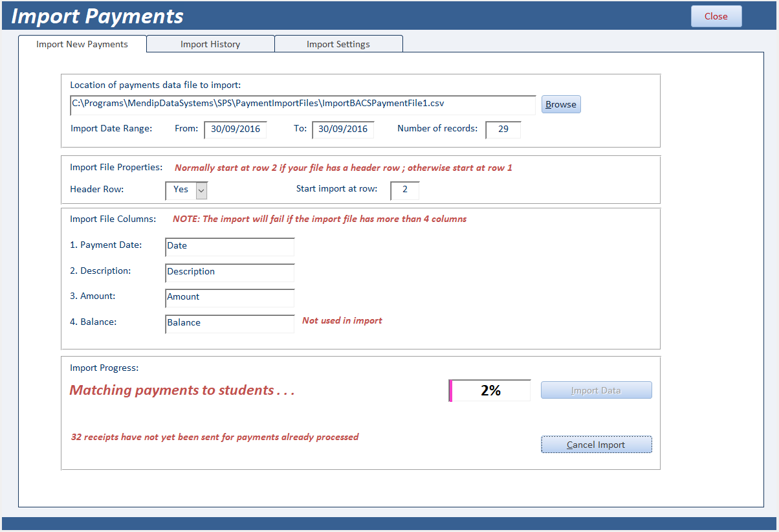The width and height of the screenshot is (779, 532).
Task: Click the '32 receipts have not yet been sent' notice
Action: [215, 437]
